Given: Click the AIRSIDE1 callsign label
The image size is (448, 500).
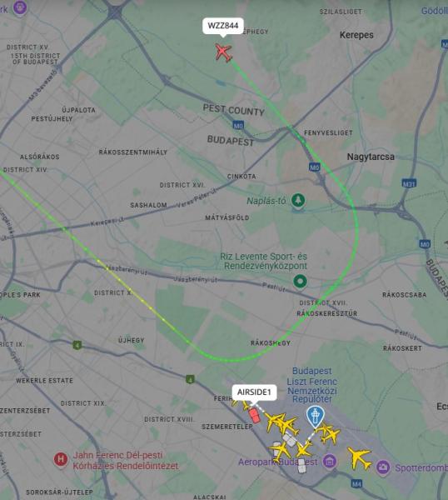Looking at the screenshot, I should tap(254, 392).
